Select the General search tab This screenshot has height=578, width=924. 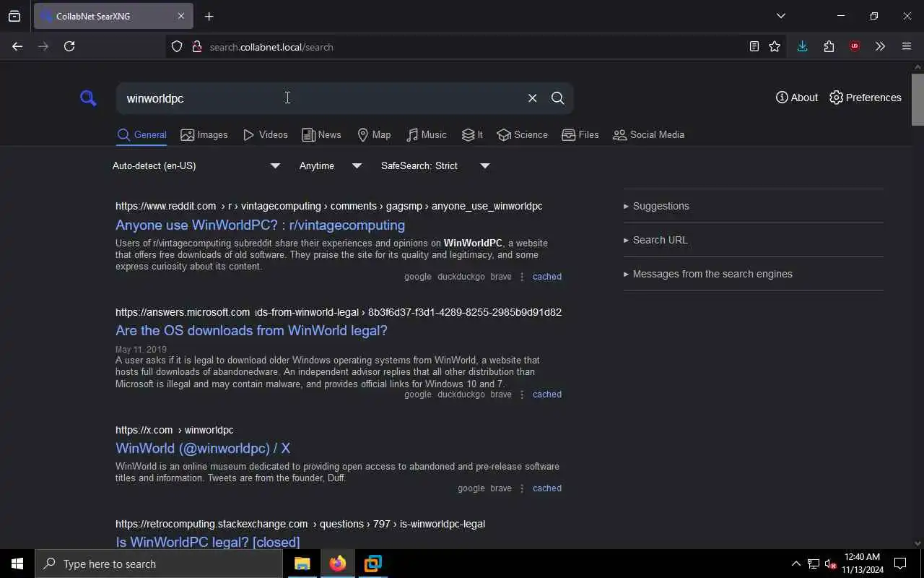click(x=141, y=134)
